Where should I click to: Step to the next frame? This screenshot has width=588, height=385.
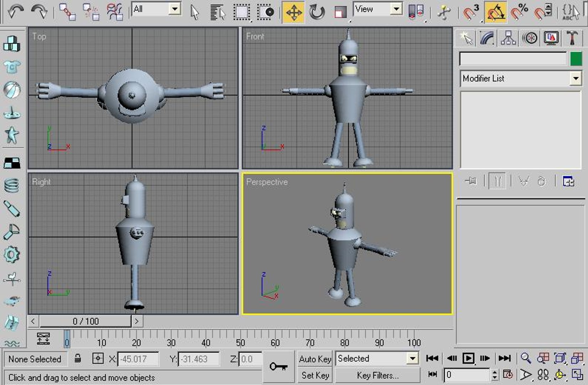[485, 358]
